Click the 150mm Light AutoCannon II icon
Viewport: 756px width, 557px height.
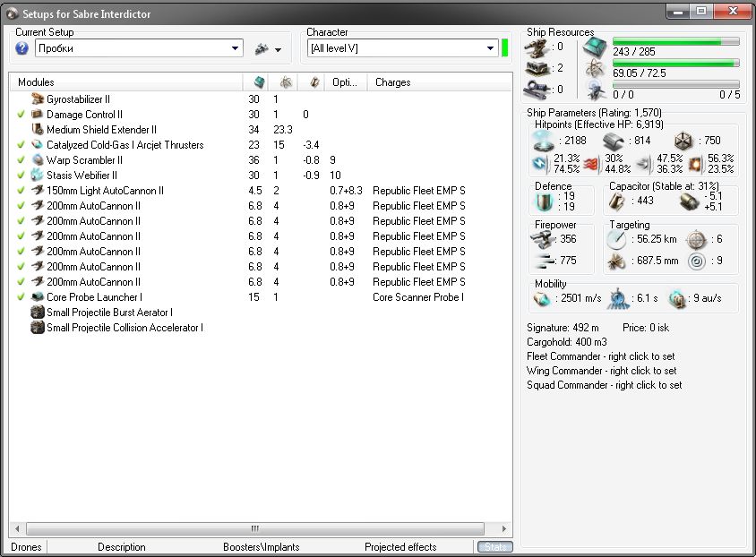point(37,191)
